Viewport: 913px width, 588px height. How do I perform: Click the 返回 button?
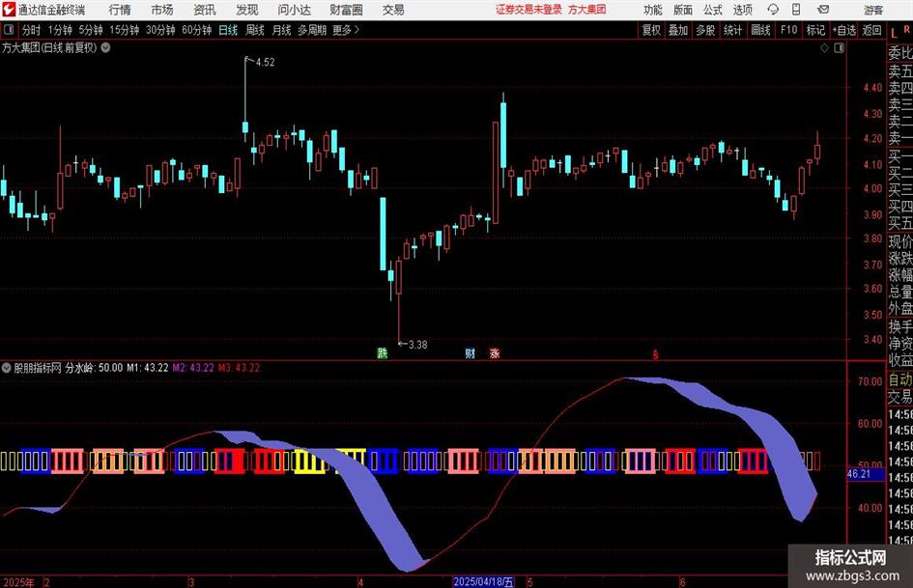click(x=871, y=30)
